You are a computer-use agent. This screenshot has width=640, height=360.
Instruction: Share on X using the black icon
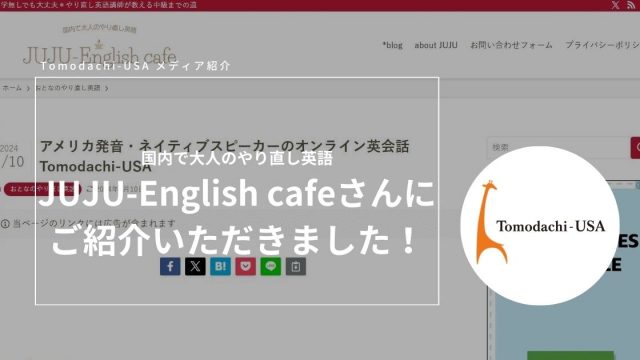195,267
